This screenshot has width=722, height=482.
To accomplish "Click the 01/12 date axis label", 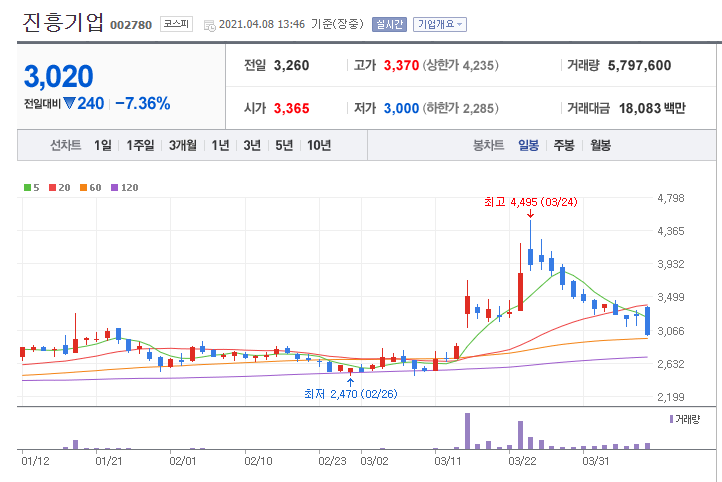I will 35,461.
